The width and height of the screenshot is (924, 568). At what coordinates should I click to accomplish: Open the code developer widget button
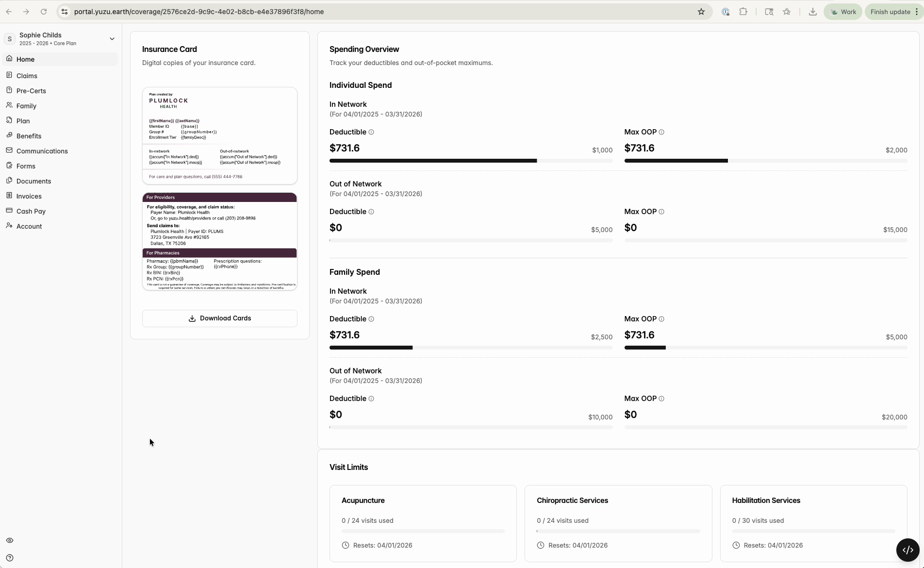pyautogui.click(x=907, y=550)
